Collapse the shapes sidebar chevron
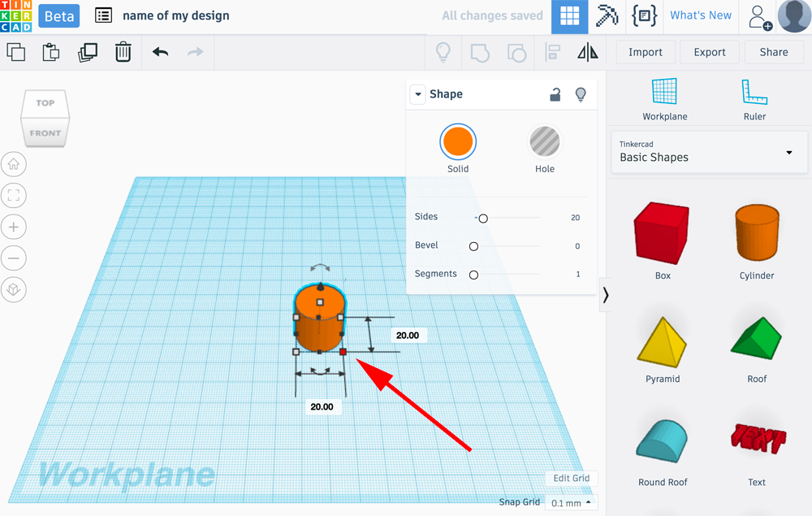Screen dimensions: 812x516 (x=606, y=295)
